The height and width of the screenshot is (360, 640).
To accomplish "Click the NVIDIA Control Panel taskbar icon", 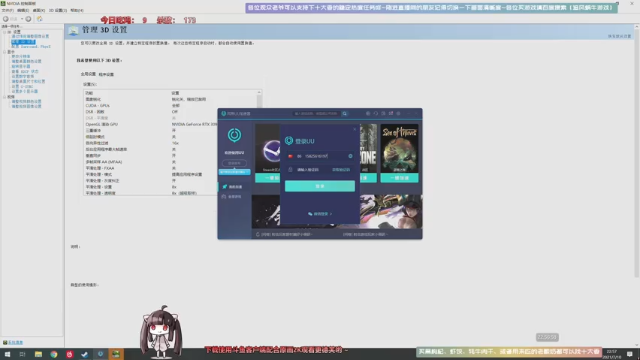I will click(x=116, y=354).
